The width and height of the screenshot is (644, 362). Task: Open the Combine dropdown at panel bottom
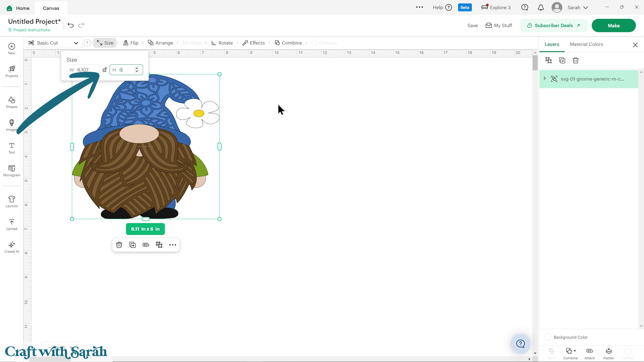click(x=571, y=354)
